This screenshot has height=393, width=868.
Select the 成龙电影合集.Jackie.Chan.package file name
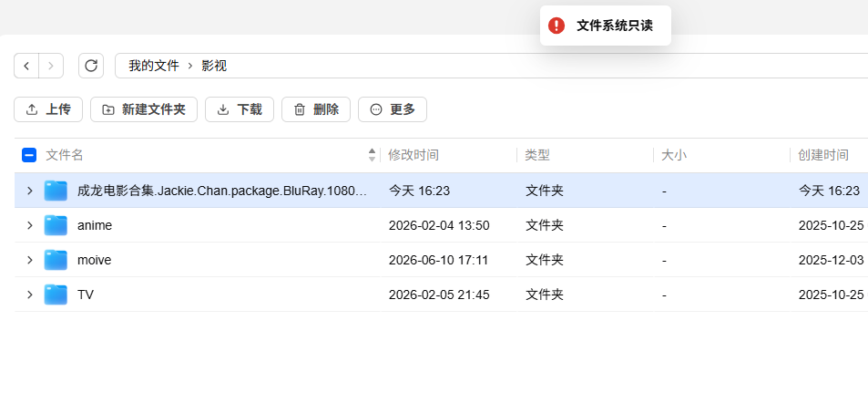pyautogui.click(x=222, y=191)
